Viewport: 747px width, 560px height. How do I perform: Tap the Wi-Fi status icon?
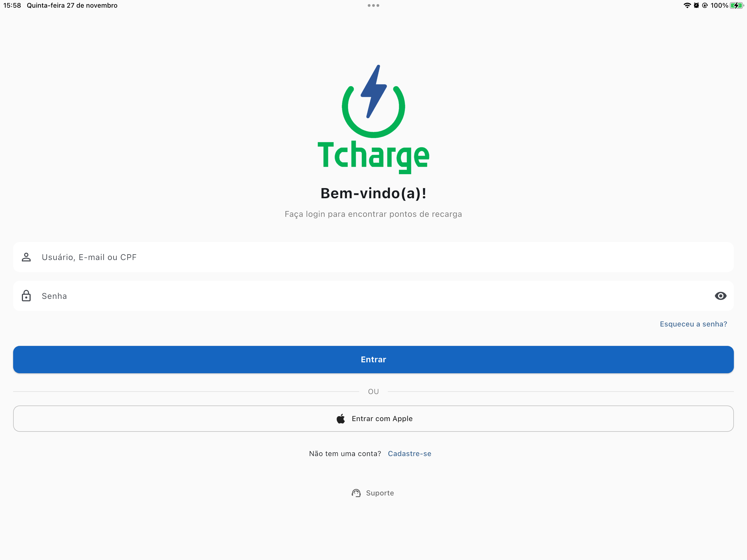(687, 5)
